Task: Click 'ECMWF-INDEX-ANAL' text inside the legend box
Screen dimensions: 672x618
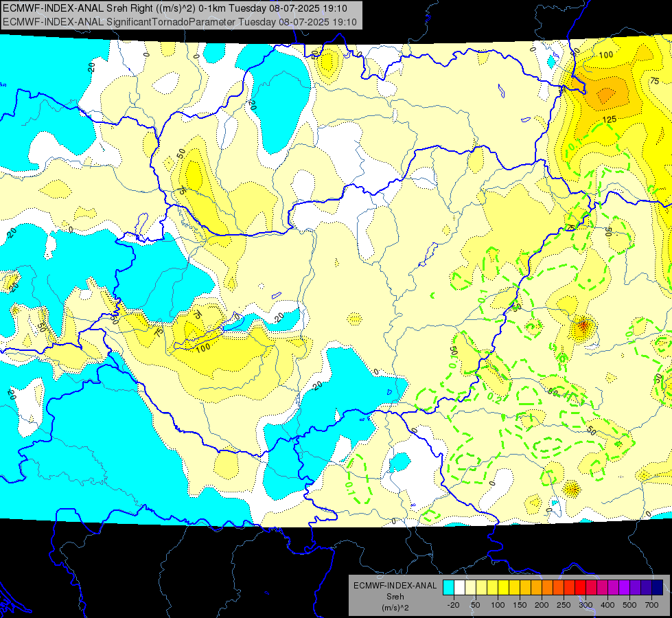Action: point(395,586)
